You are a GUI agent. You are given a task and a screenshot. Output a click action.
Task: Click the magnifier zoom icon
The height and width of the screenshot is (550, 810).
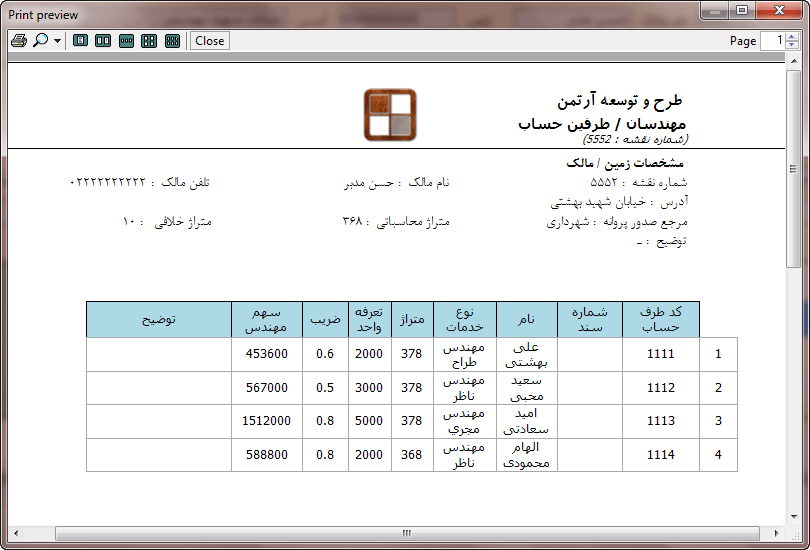click(x=40, y=41)
